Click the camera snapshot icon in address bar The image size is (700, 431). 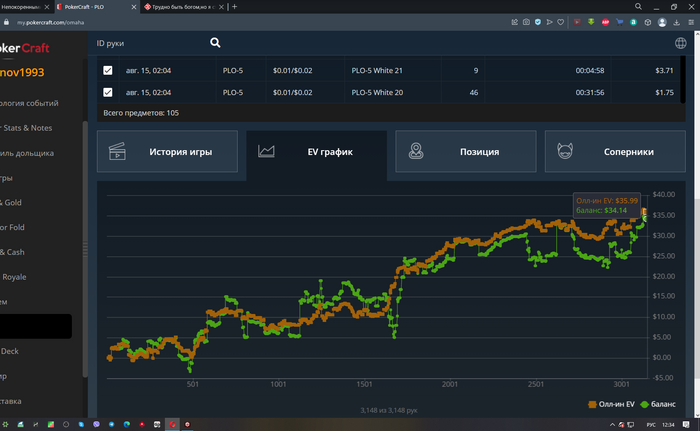[526, 22]
